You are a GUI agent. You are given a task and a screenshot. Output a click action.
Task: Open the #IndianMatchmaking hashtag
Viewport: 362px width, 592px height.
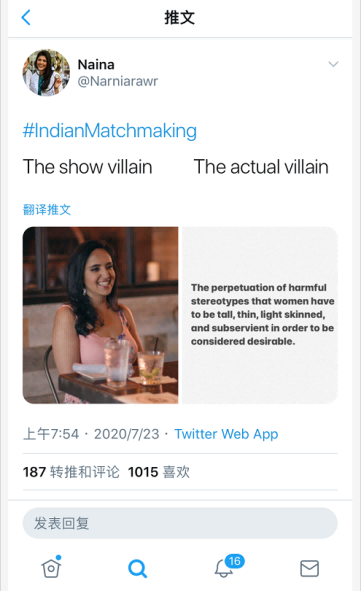[109, 131]
